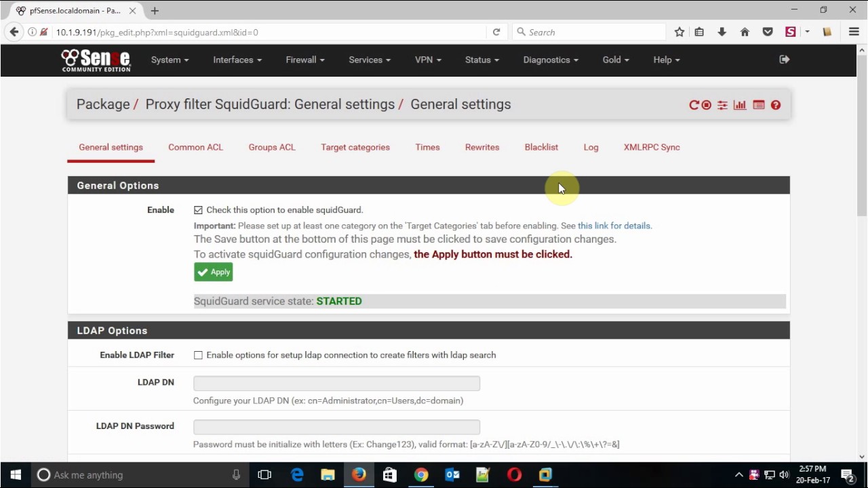This screenshot has width=868, height=488.
Task: Switch to the Target categories tab
Action: pyautogui.click(x=355, y=147)
